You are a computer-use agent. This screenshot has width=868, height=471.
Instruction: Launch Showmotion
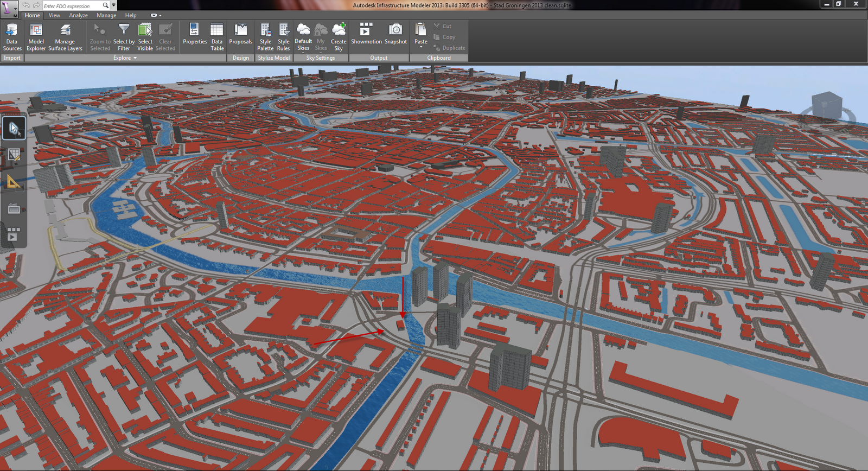tap(366, 34)
